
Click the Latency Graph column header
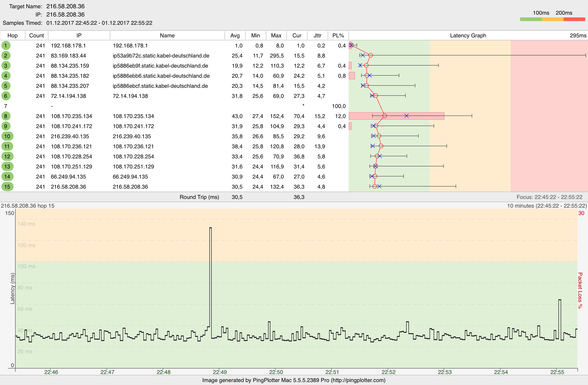click(x=468, y=35)
